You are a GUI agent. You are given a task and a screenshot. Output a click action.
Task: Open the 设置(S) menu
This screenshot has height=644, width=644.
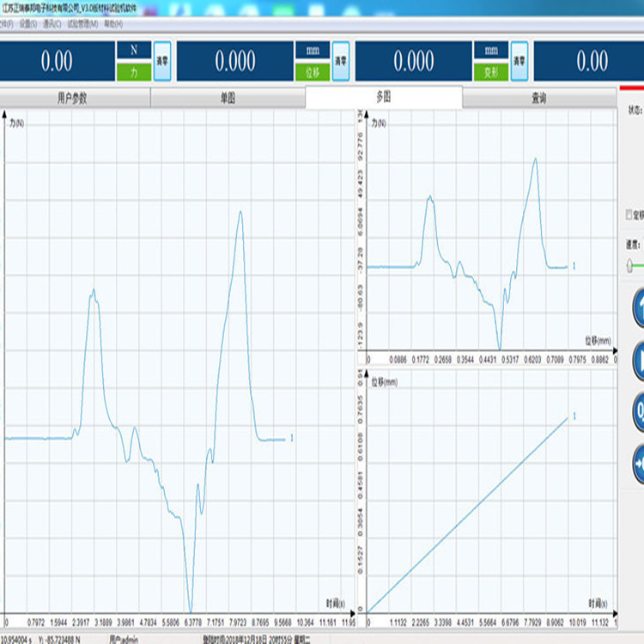click(27, 23)
